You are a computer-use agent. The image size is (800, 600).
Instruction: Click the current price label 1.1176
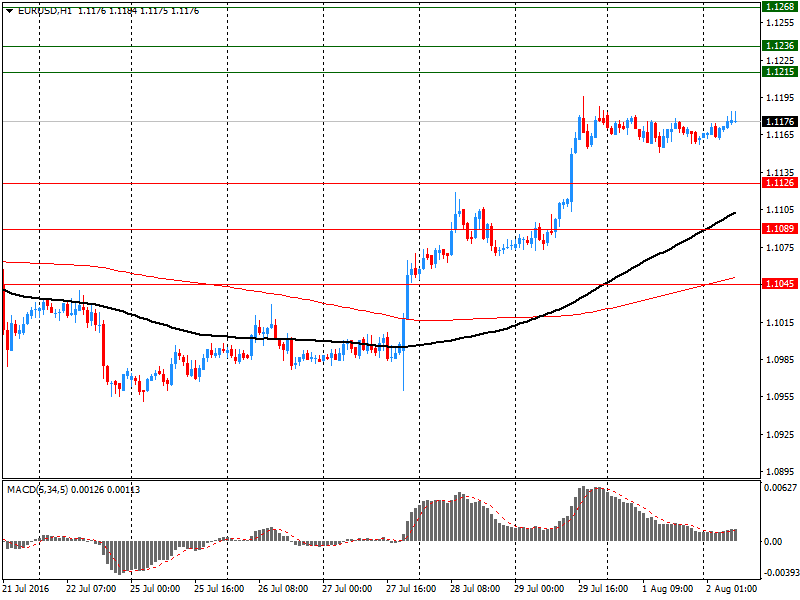[x=780, y=121]
